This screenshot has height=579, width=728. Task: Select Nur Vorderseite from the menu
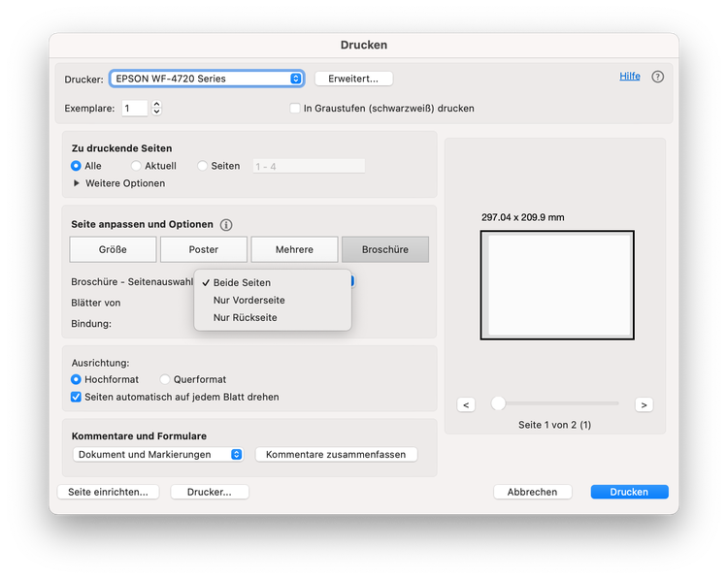(x=248, y=300)
